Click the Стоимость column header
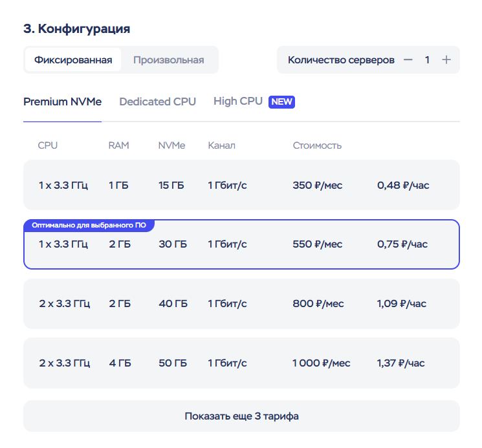The width and height of the screenshot is (482, 448). [317, 145]
